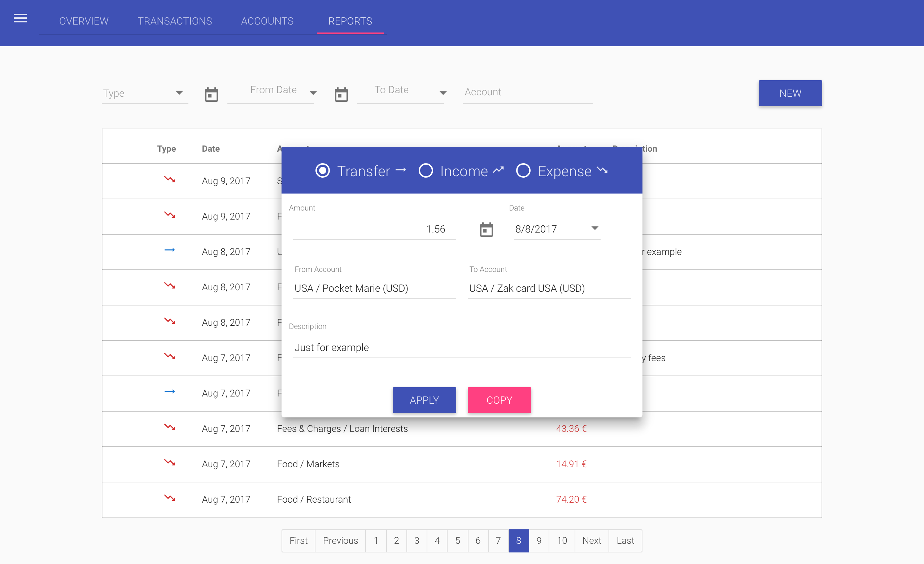Click the red expense arrow on Food / Restaurant row
The height and width of the screenshot is (564, 924).
click(170, 498)
